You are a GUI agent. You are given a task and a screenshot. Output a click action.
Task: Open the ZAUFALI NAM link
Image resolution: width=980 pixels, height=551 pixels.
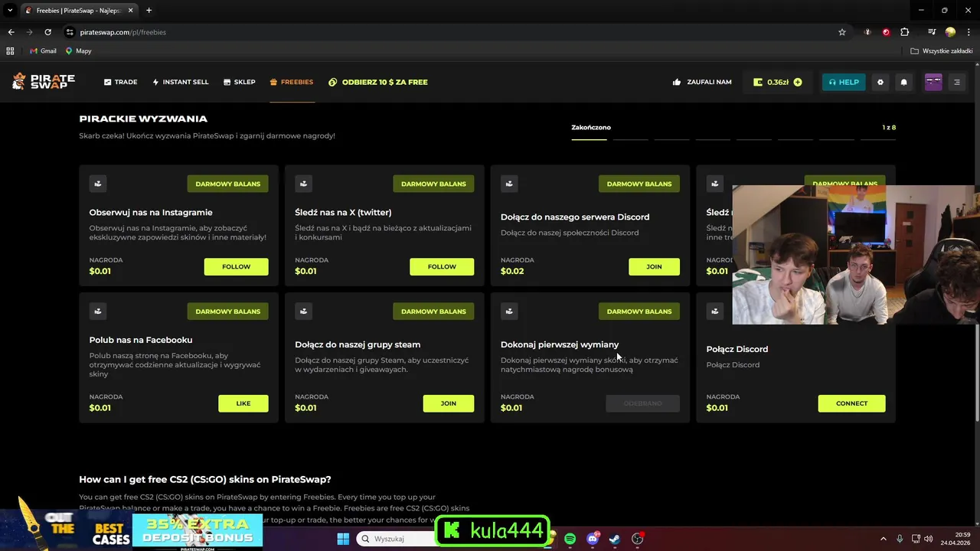[702, 82]
